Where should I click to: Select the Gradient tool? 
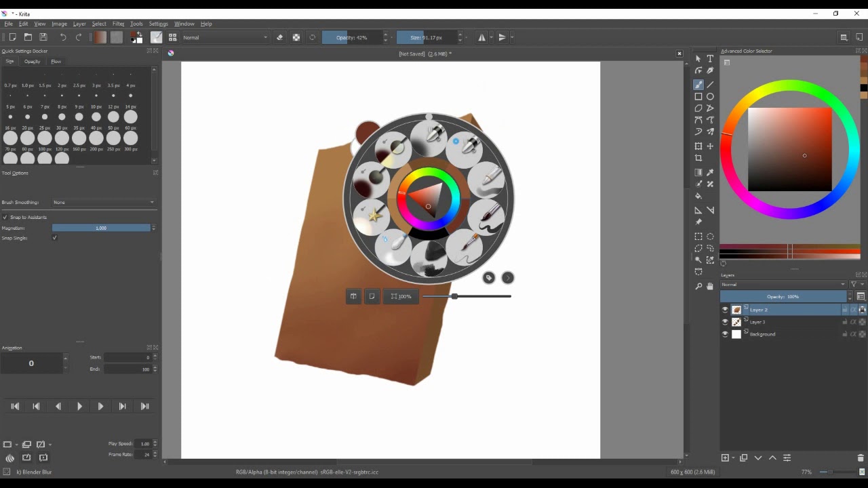pyautogui.click(x=698, y=173)
